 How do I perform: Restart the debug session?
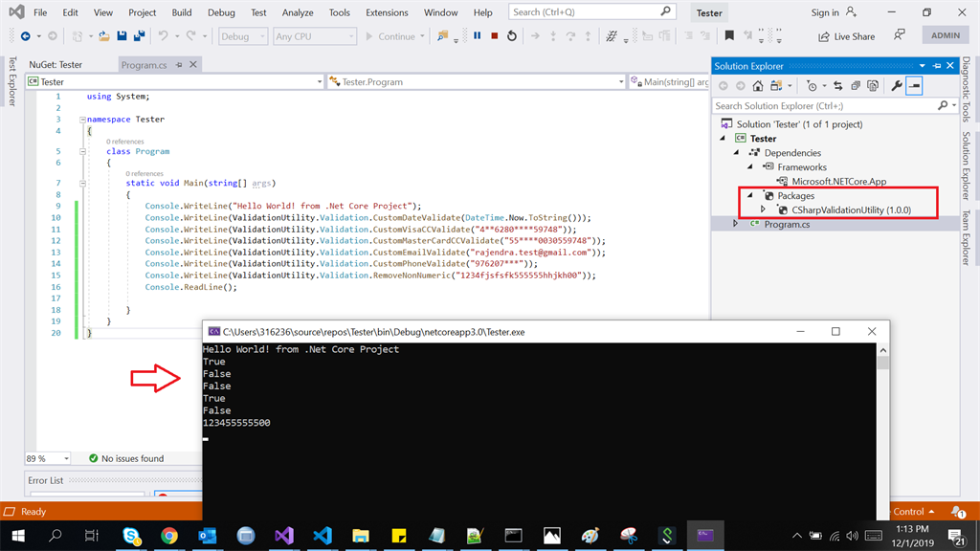pos(512,36)
